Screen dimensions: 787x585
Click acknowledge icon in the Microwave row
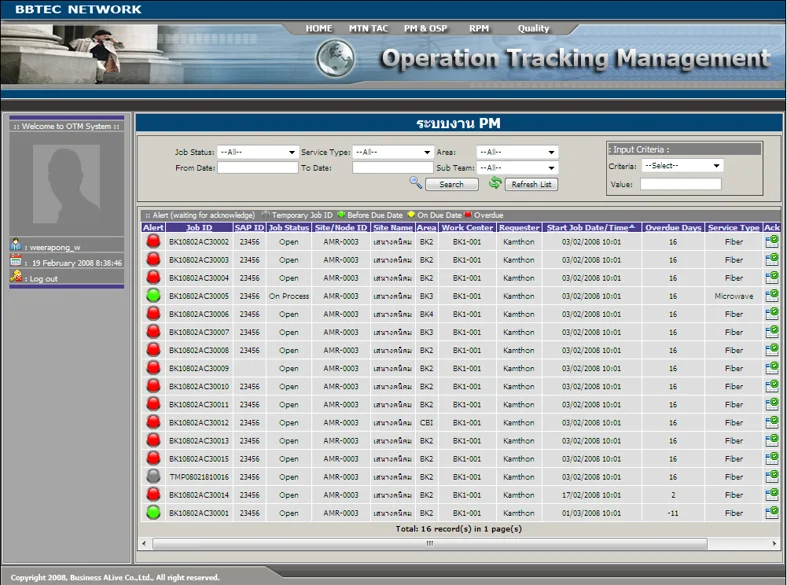pos(771,296)
